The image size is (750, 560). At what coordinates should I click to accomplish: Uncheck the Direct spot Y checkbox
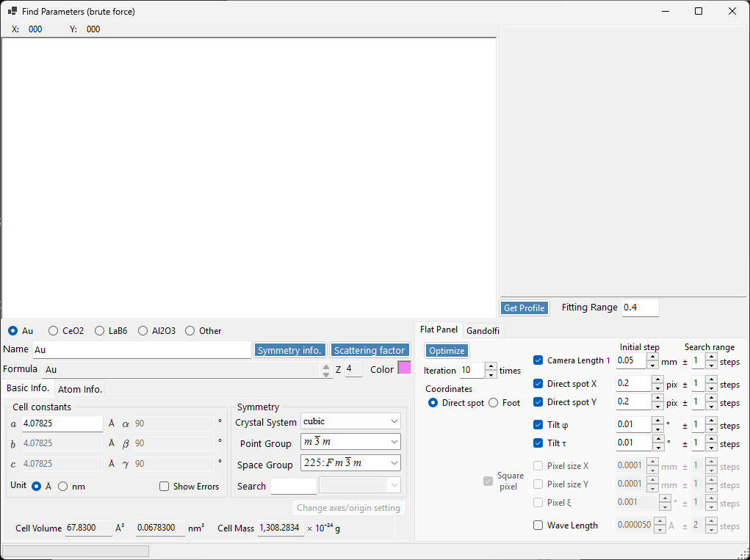coord(538,402)
